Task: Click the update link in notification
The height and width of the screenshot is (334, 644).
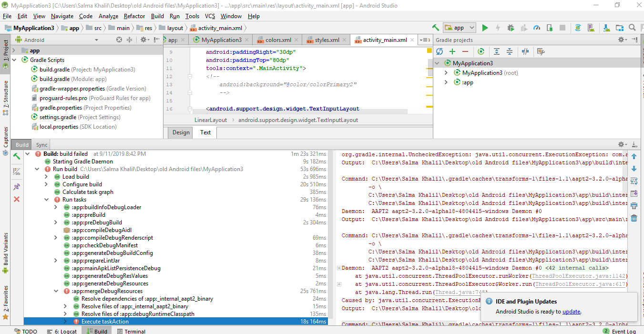Action: (571, 312)
